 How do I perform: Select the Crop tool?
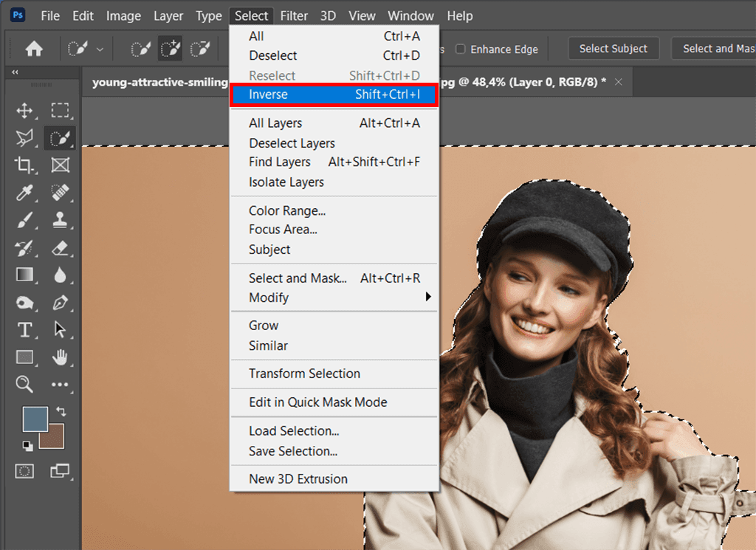tap(24, 165)
